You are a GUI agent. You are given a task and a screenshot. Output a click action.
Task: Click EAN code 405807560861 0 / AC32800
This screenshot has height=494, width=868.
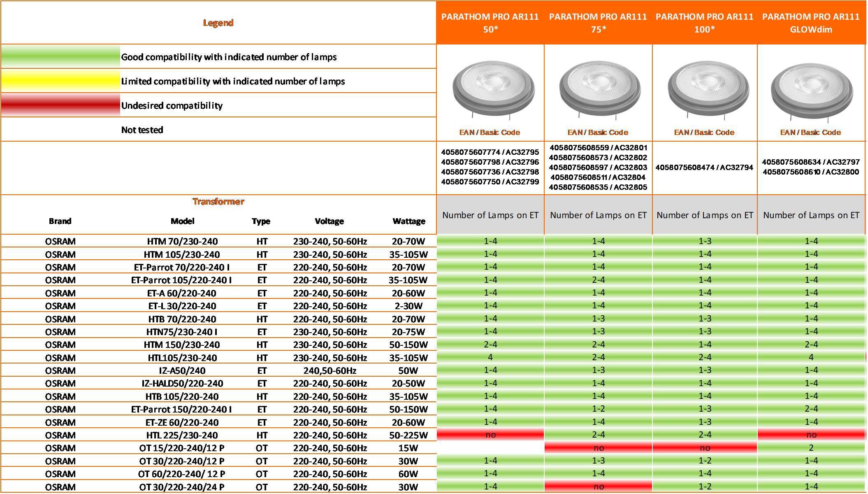pos(811,172)
